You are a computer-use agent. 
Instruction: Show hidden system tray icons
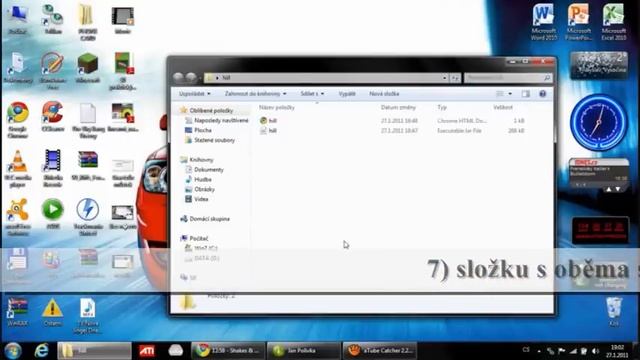click(x=540, y=351)
